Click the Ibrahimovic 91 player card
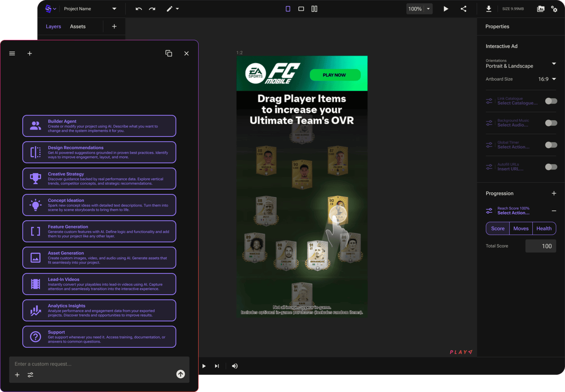The image size is (565, 392). click(x=318, y=255)
